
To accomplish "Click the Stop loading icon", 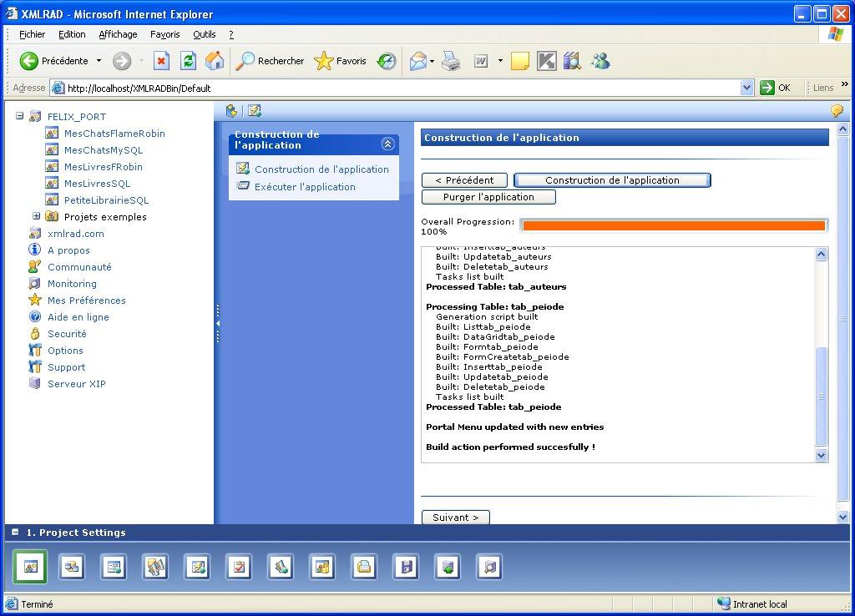I will (162, 61).
